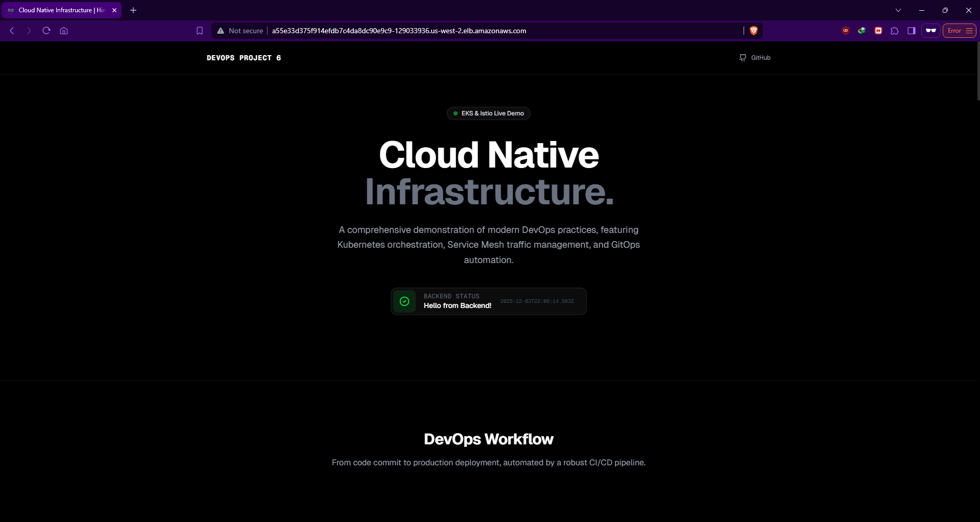Toggle the browser sidebar panel
Viewport: 980px width, 522px height.
(912, 31)
